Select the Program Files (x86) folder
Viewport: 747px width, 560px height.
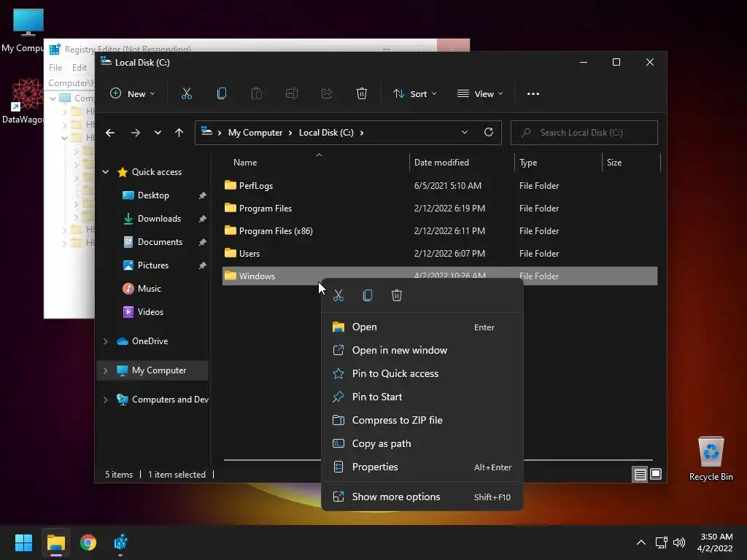point(440,231)
